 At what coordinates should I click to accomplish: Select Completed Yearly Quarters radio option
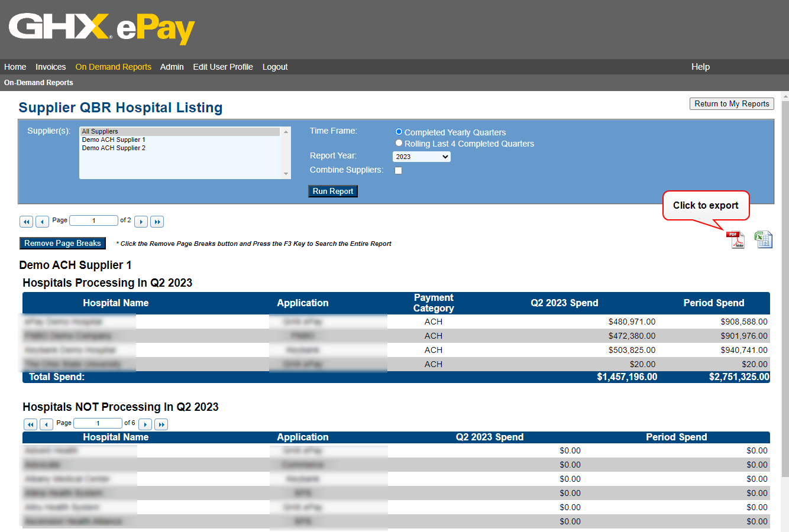point(399,132)
